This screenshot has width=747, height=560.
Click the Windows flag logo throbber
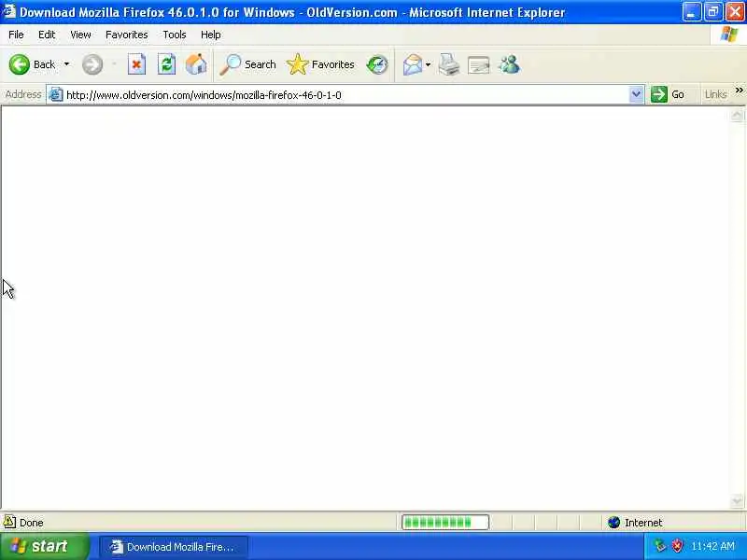coord(729,35)
